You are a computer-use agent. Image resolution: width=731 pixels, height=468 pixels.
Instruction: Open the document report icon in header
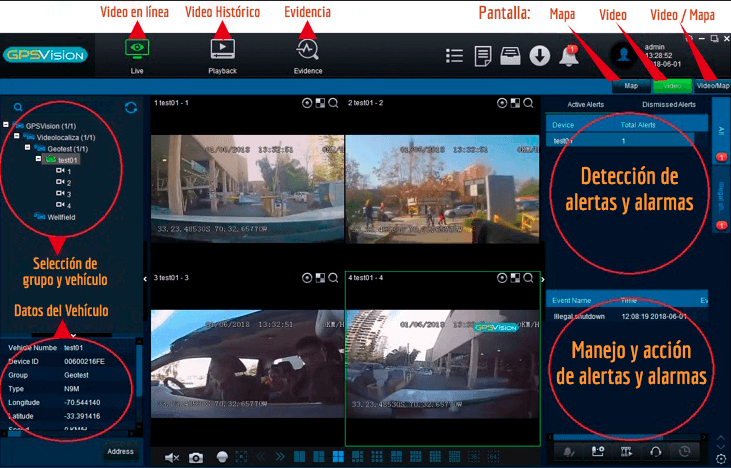tap(483, 56)
